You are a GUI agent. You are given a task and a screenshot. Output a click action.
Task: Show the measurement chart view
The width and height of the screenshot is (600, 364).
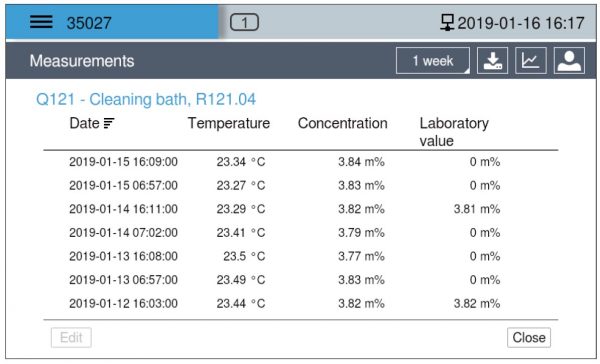(x=531, y=60)
